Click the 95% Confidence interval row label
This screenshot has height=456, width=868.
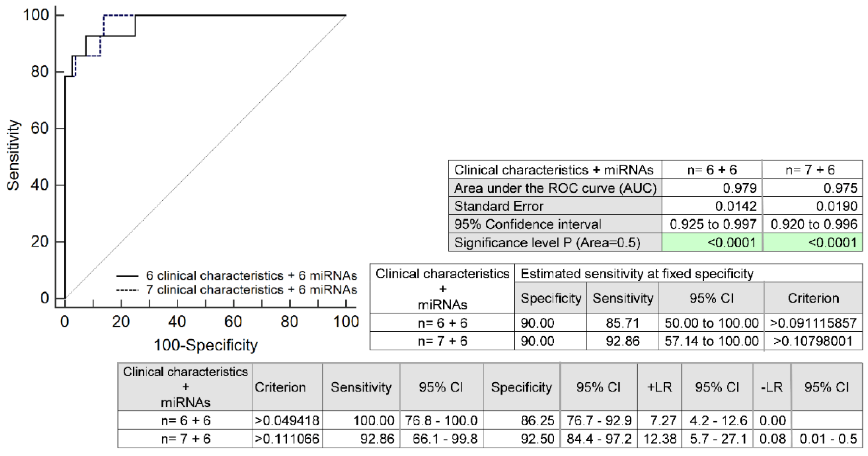coord(527,224)
